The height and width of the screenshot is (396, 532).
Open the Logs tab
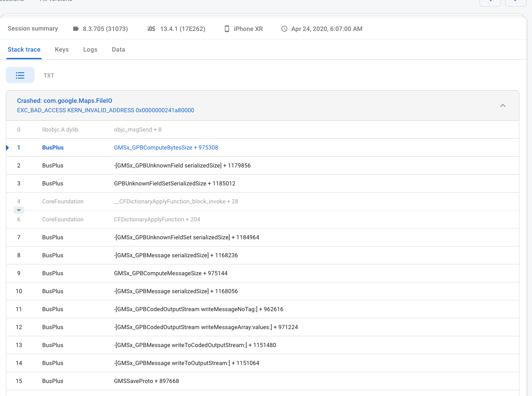tap(90, 49)
